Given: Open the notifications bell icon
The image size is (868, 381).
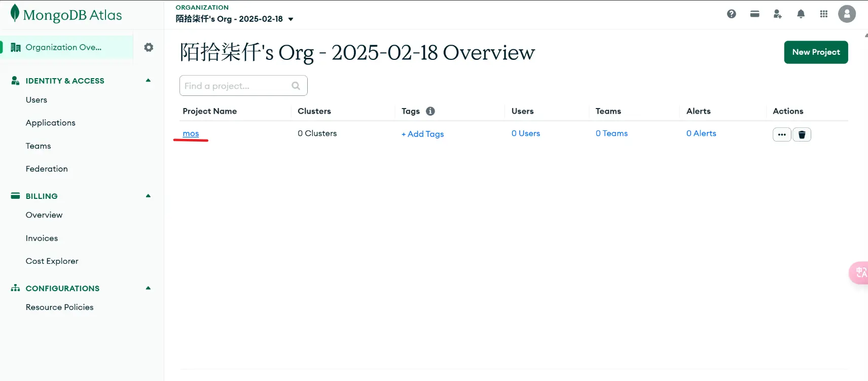Looking at the screenshot, I should pyautogui.click(x=801, y=14).
